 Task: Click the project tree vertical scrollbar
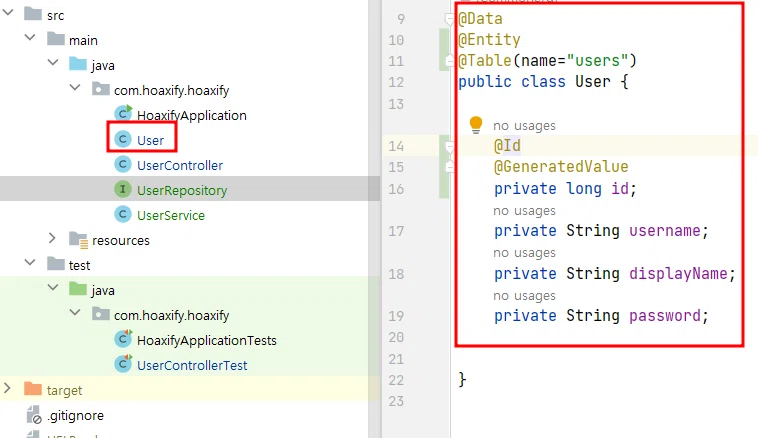[x=374, y=219]
